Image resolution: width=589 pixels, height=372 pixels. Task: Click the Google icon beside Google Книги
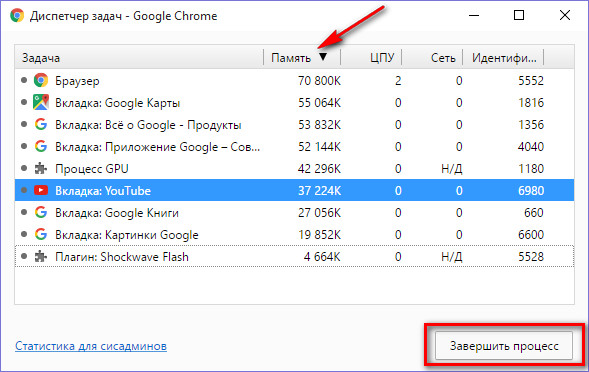pos(41,212)
